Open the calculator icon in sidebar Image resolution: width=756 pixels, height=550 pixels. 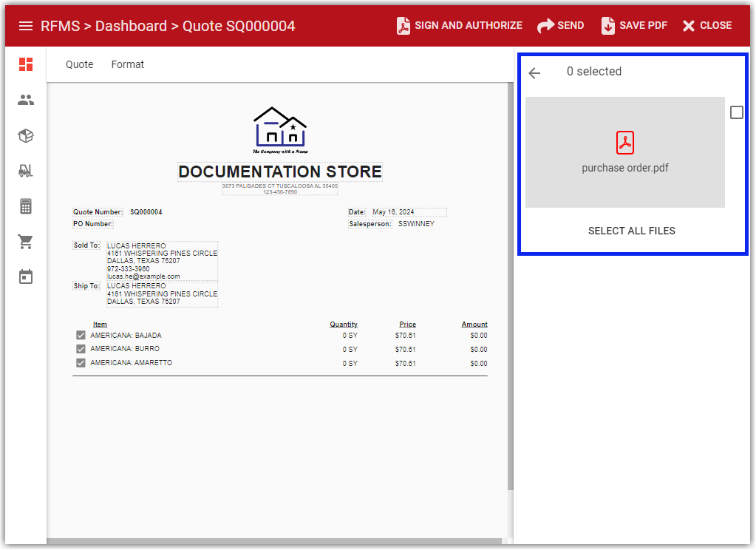click(26, 206)
